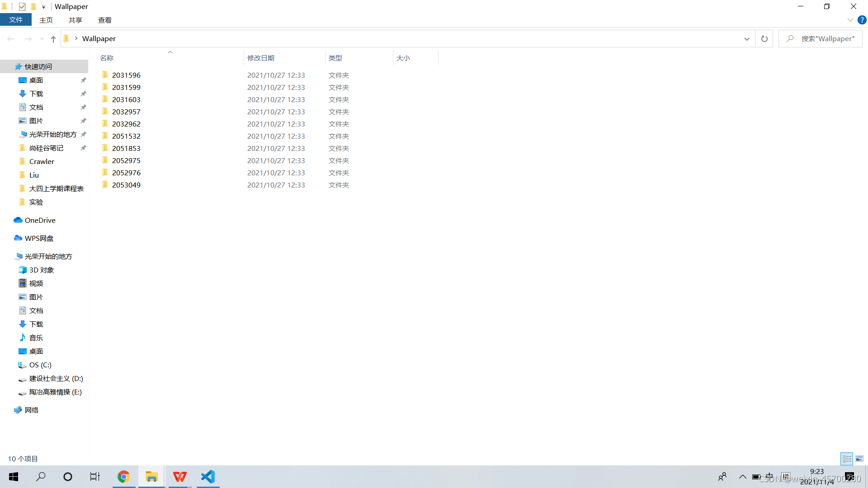Viewport: 868px width, 488px height.
Task: Select folder 2032957
Action: point(126,112)
